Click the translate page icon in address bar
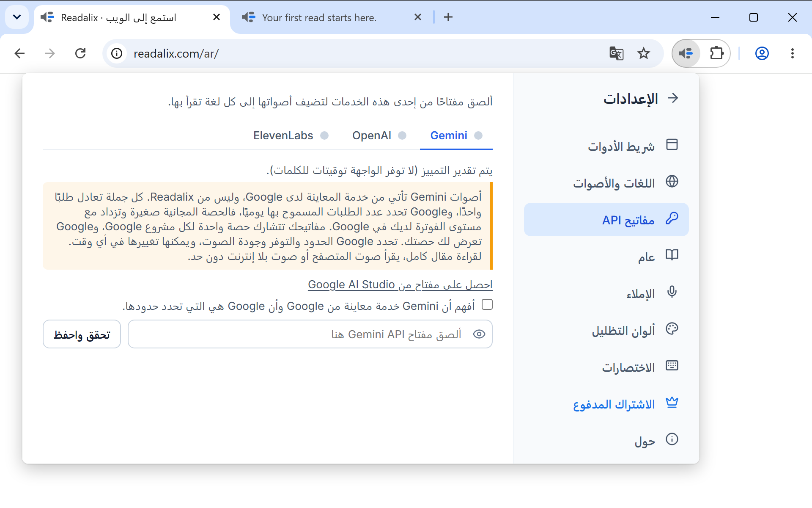This screenshot has width=812, height=508. pos(616,53)
